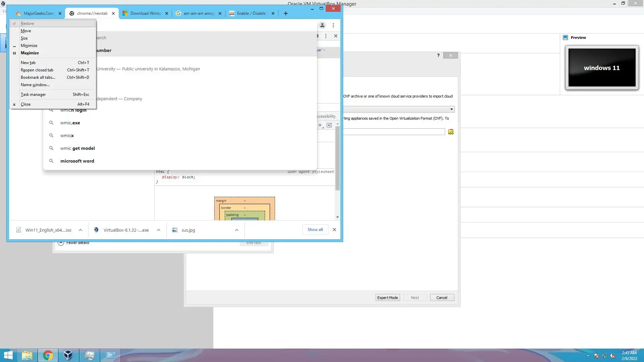
Task: Open File Explorer from taskbar
Action: point(27,355)
